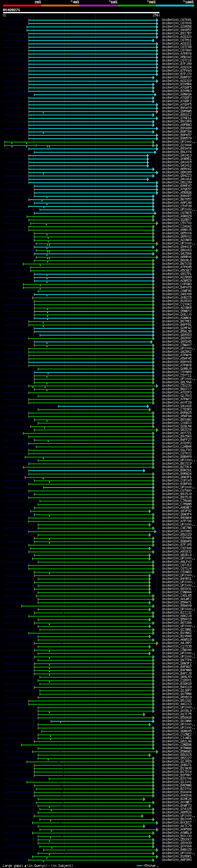The width and height of the screenshot is (197, 868).
Task: Select the UniRef100_B9S689 label
Action: click(176, 128)
